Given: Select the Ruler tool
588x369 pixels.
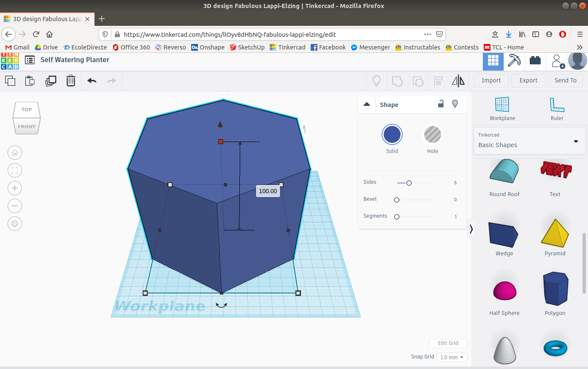Looking at the screenshot, I should coord(557,109).
